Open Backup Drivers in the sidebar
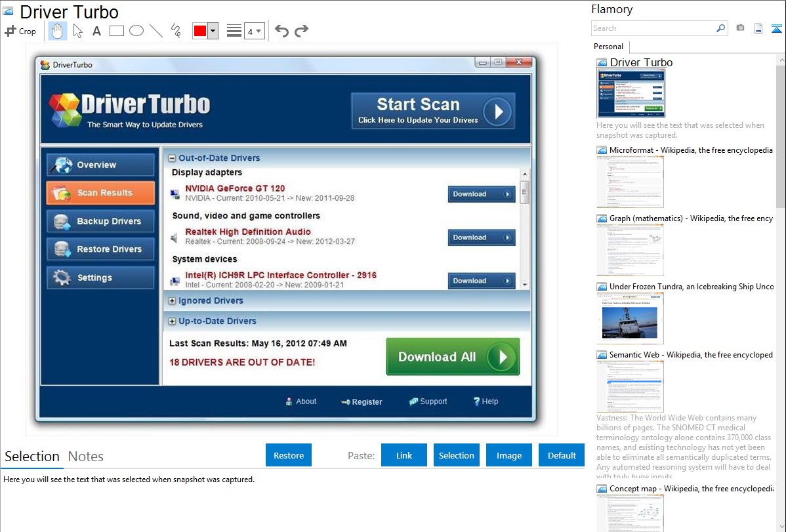Viewport: 786px width, 532px height. pyautogui.click(x=100, y=221)
